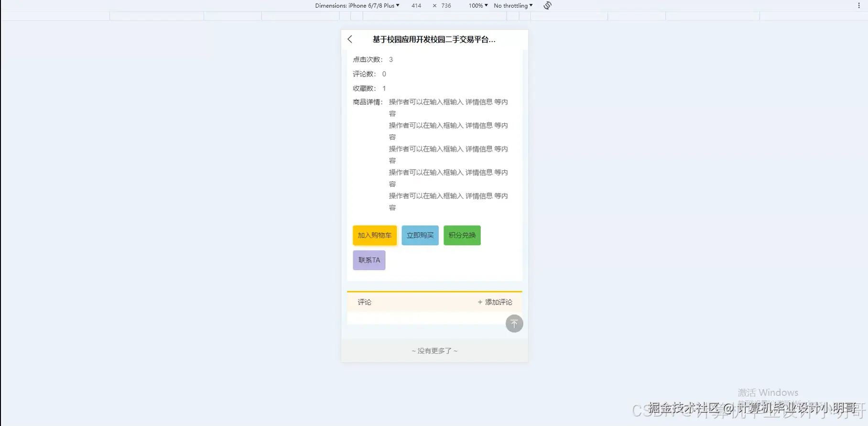Viewport: 868px width, 426px height.
Task: Click the ~ 没有更多了 ~ footer text
Action: pyautogui.click(x=434, y=351)
